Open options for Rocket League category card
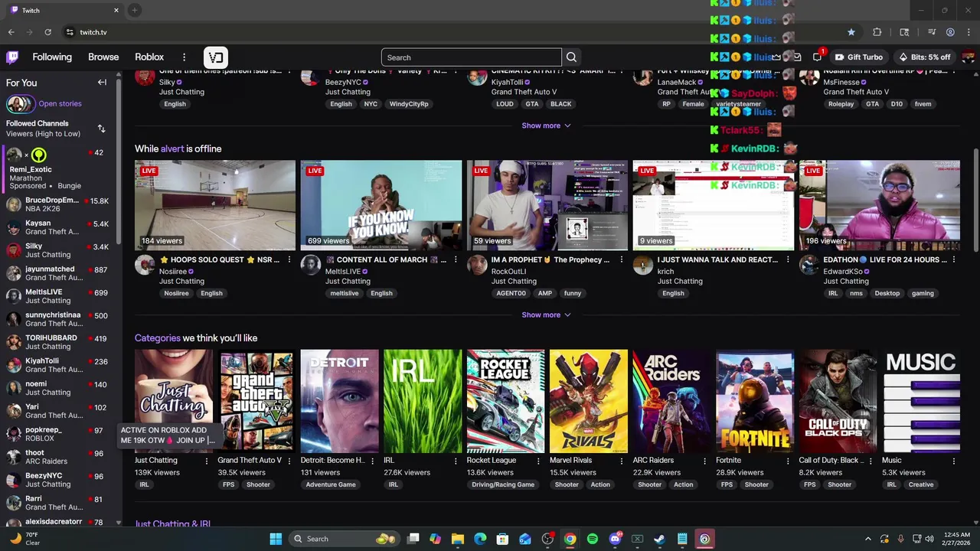Viewport: 980px width, 551px height. tap(538, 461)
